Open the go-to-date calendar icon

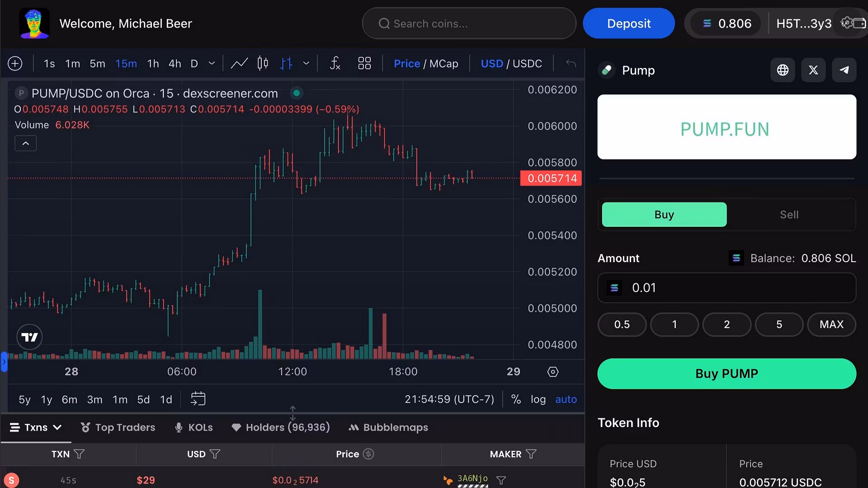click(x=198, y=399)
